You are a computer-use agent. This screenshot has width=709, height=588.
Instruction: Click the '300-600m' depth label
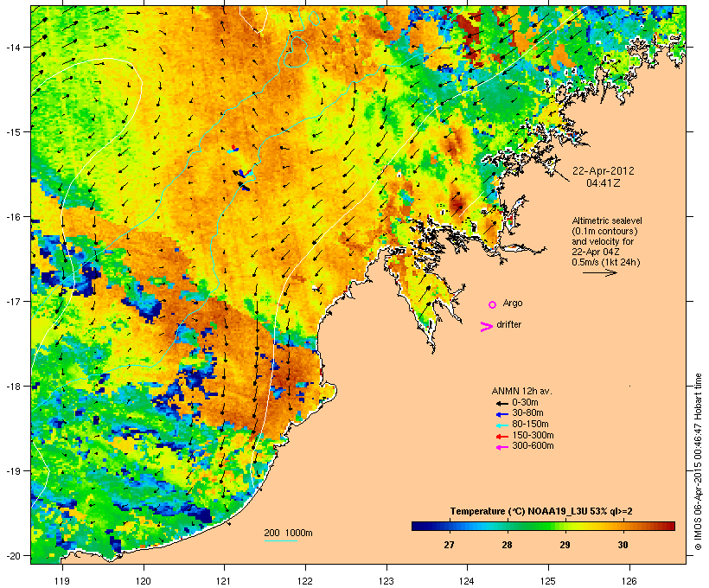coord(533,446)
